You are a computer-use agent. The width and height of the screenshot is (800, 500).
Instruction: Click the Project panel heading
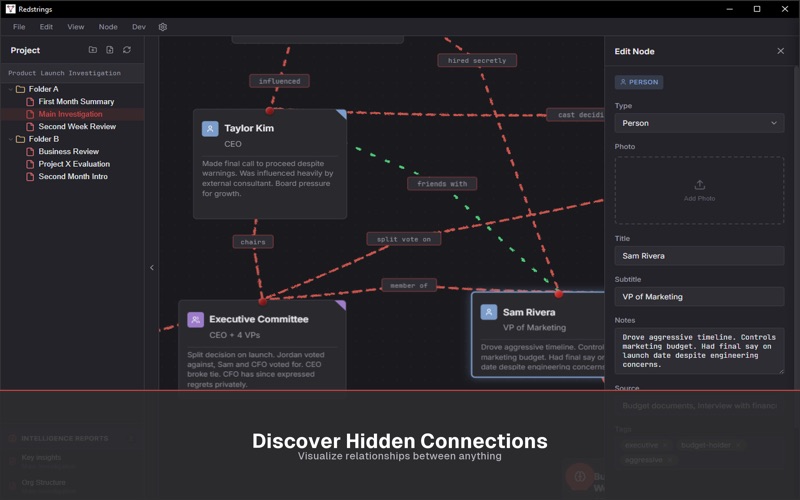(x=25, y=51)
